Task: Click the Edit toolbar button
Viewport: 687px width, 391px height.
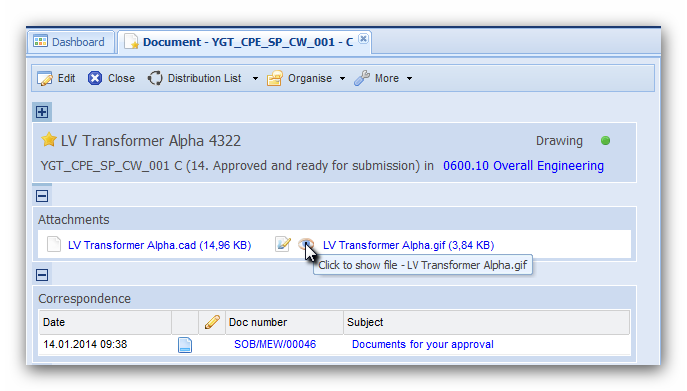Action: (x=57, y=78)
